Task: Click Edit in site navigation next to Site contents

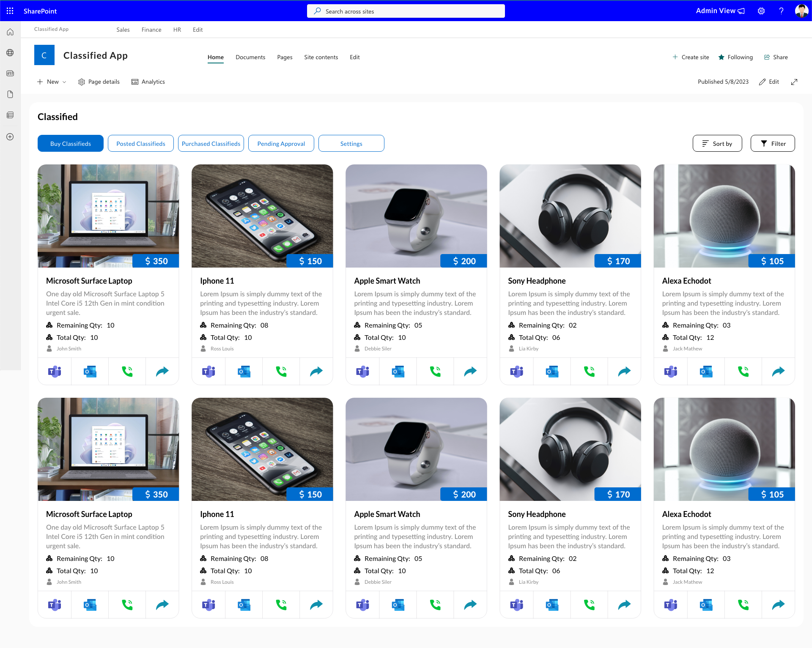Action: pyautogui.click(x=355, y=57)
